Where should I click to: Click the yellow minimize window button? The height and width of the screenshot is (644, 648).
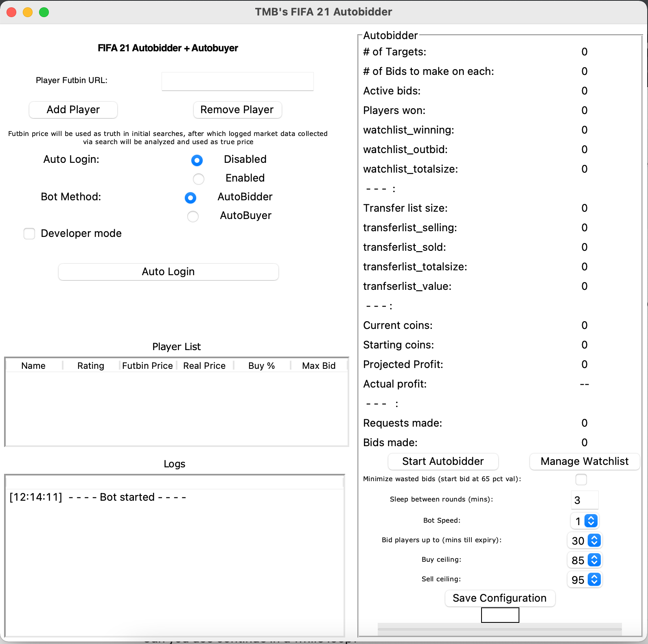pyautogui.click(x=28, y=12)
